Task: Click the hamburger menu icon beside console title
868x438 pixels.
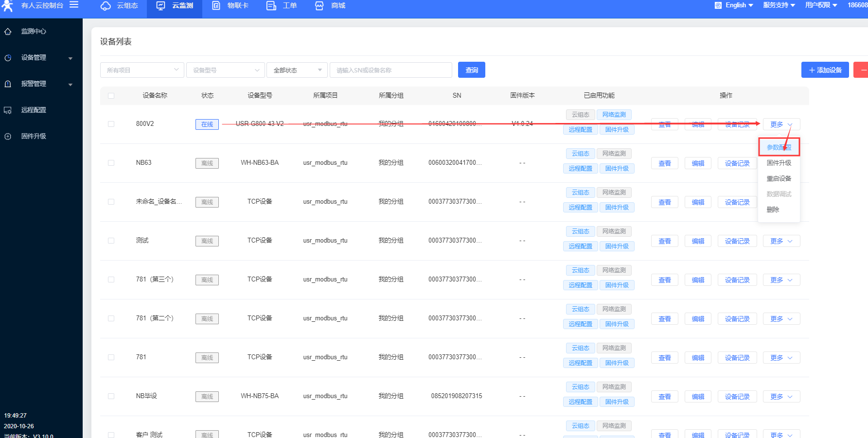Action: coord(74,5)
